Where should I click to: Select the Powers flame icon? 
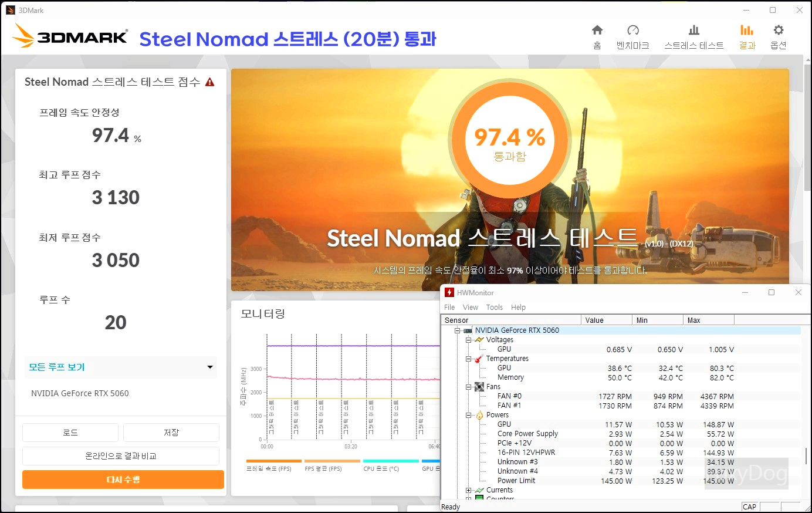[x=479, y=415]
